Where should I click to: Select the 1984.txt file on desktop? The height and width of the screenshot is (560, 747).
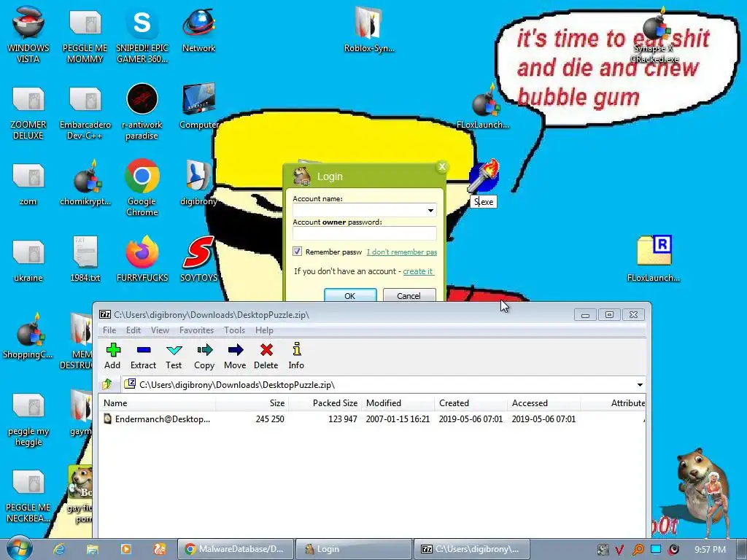point(85,259)
